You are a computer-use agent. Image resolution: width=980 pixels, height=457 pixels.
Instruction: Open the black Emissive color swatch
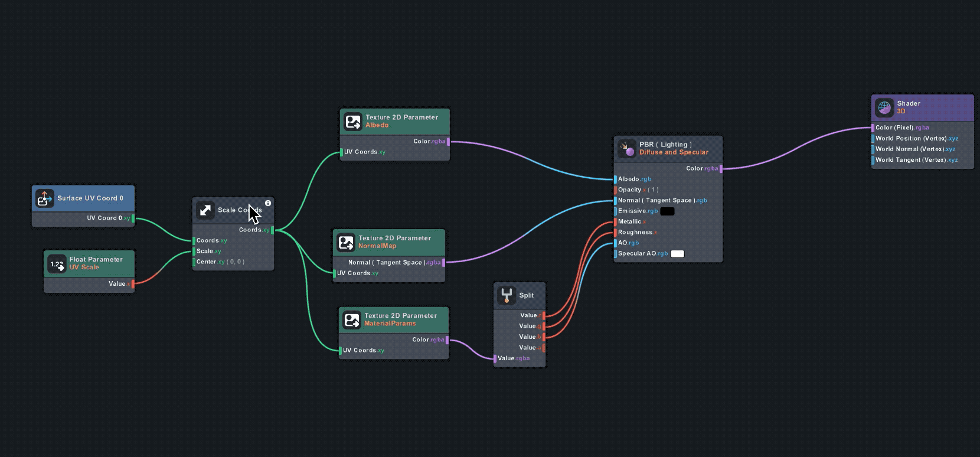pos(667,211)
